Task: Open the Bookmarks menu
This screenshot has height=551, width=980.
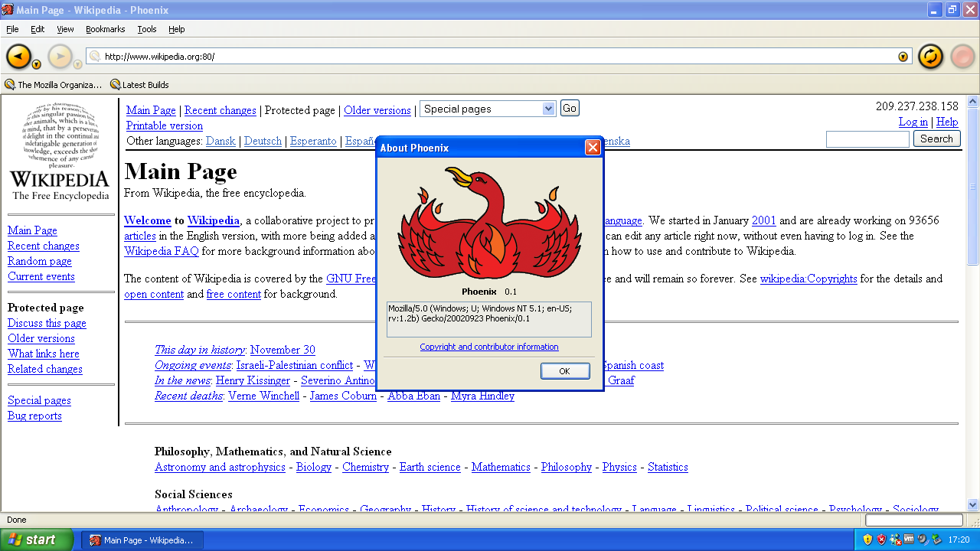Action: click(105, 29)
